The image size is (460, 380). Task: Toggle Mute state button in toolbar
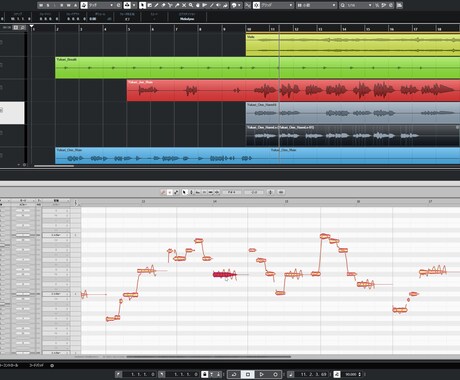pos(41,5)
